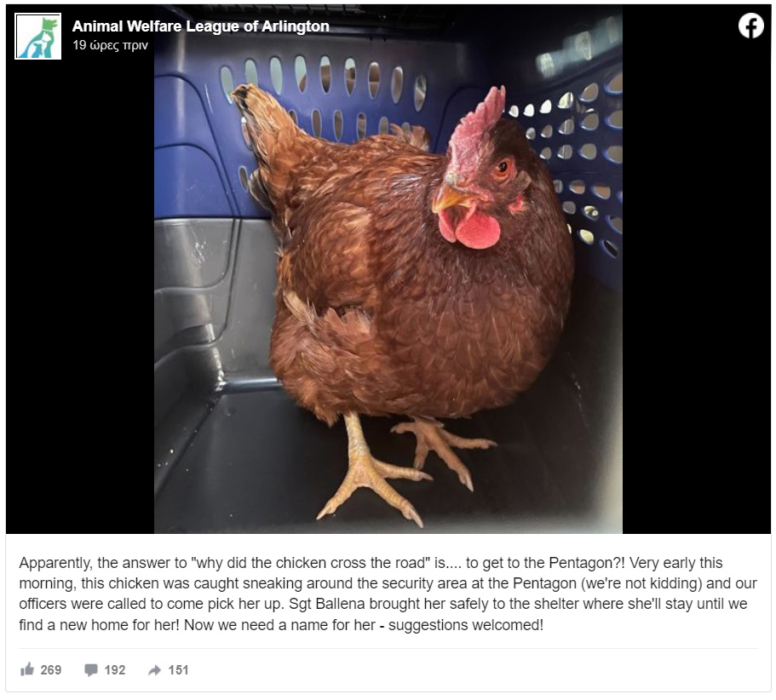This screenshot has height=700, width=776.
Task: Click the chicken's red comb in photo
Action: 476,129
